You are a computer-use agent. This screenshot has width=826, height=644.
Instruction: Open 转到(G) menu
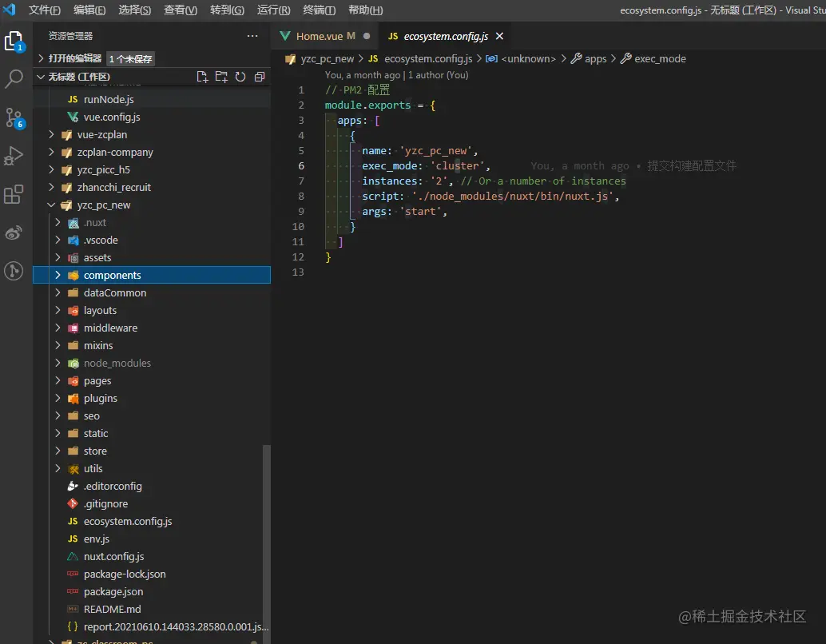(227, 10)
